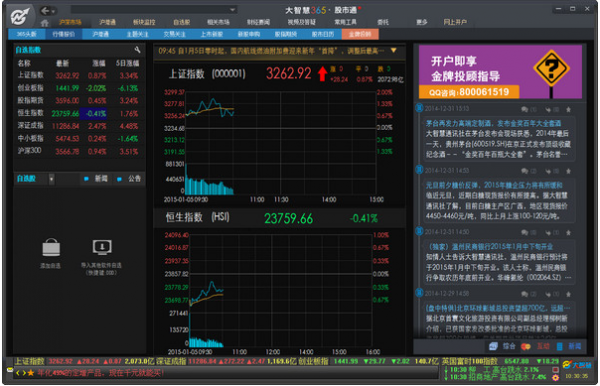
Task: Open the 茅台再发力高端定制酒 headline
Action: pyautogui.click(x=493, y=123)
